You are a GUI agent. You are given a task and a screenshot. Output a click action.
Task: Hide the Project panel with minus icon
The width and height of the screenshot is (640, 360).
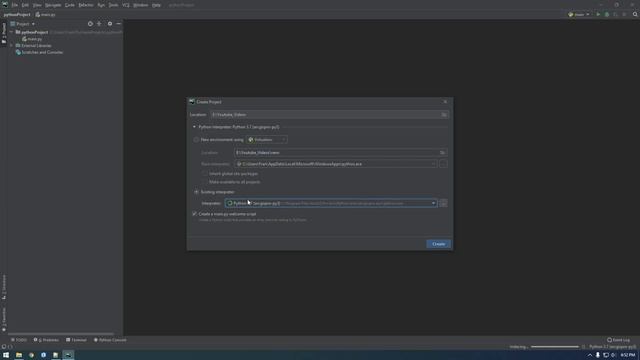(x=118, y=24)
